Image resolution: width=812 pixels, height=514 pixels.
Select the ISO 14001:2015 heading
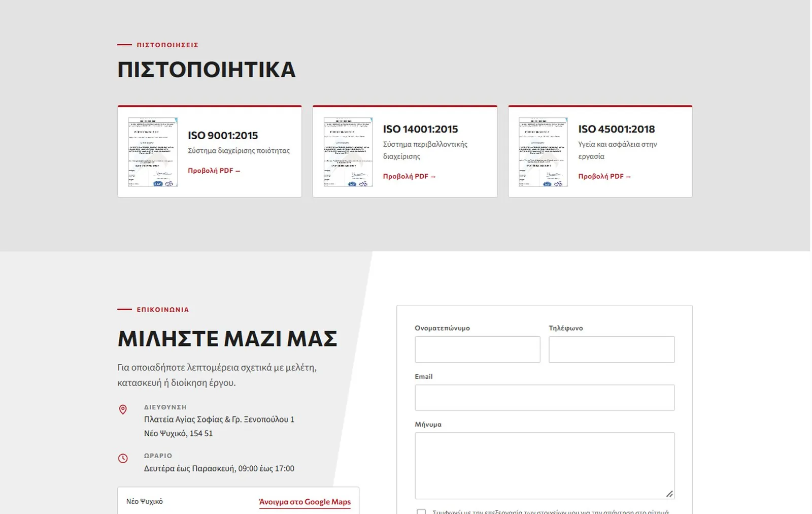pyautogui.click(x=420, y=130)
